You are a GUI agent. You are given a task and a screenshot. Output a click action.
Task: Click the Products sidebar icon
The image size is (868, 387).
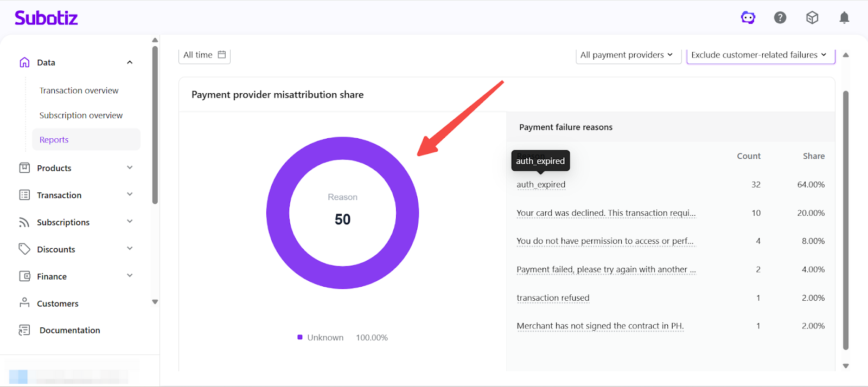click(24, 168)
